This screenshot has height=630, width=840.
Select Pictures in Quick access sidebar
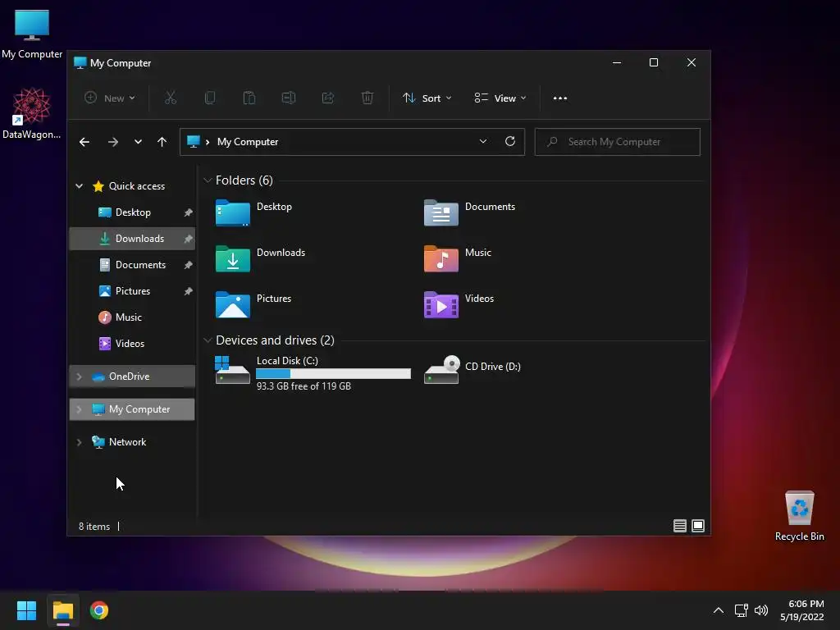(x=132, y=291)
